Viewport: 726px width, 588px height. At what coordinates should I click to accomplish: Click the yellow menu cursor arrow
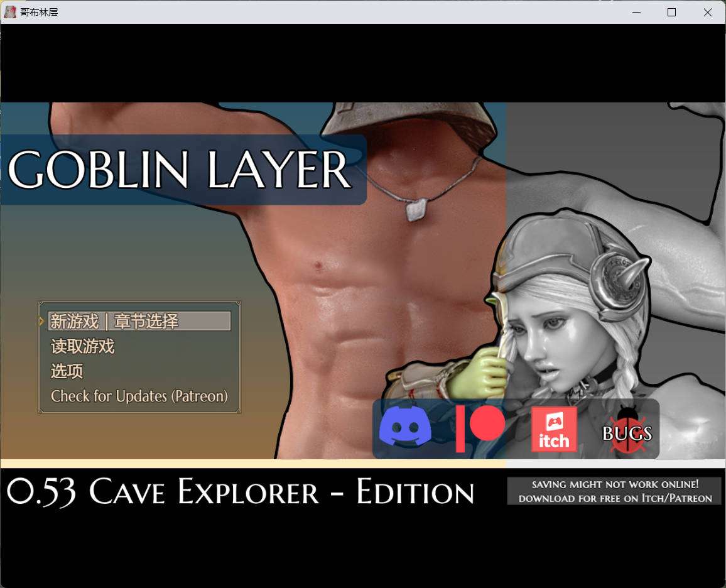(x=41, y=322)
